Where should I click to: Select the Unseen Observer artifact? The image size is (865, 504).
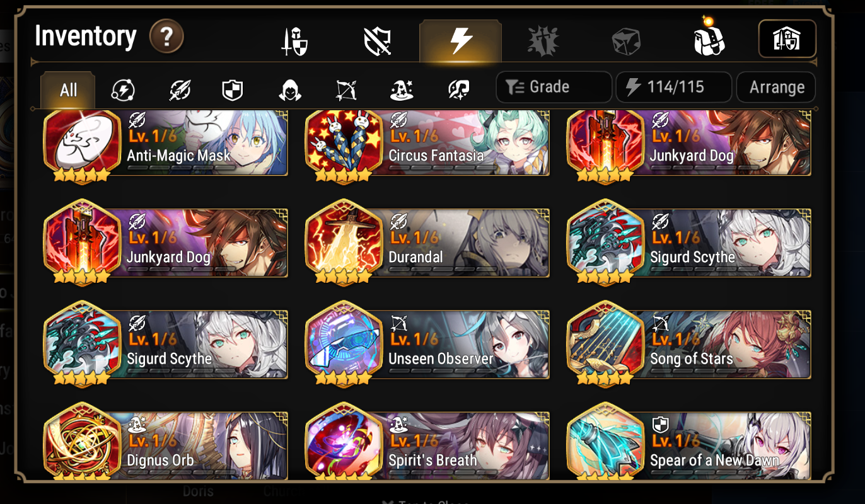[427, 344]
